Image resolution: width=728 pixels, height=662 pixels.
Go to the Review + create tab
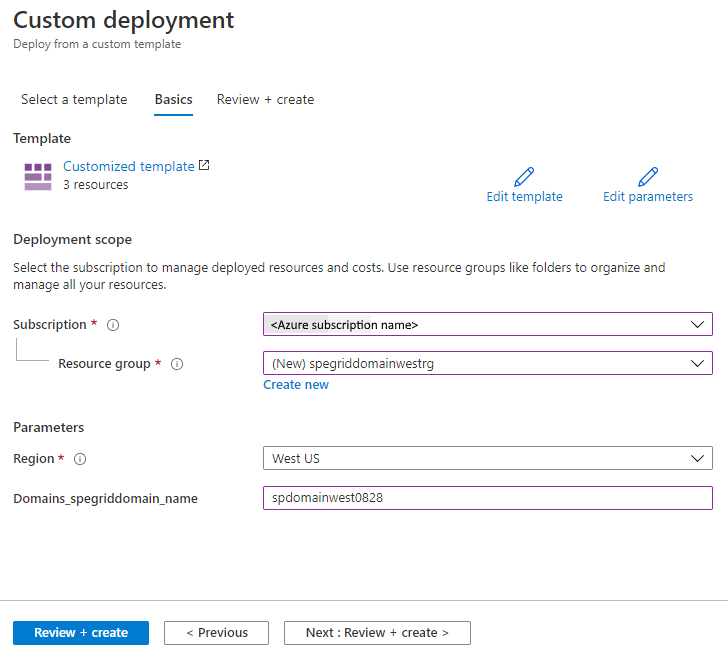click(x=265, y=99)
